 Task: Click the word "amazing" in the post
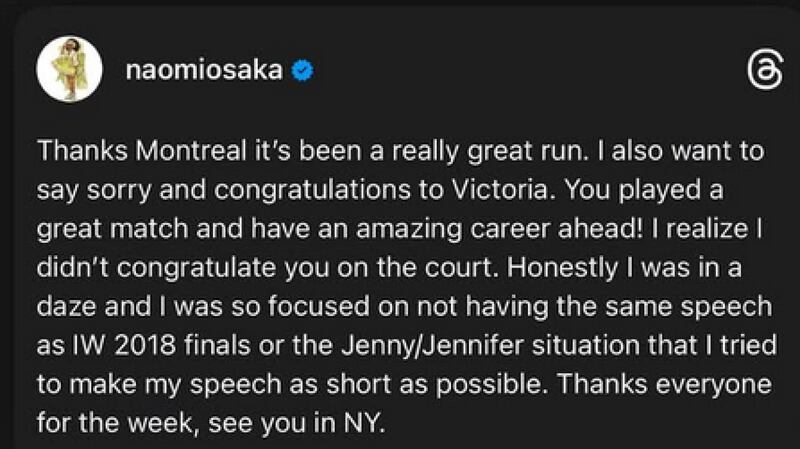point(409,230)
